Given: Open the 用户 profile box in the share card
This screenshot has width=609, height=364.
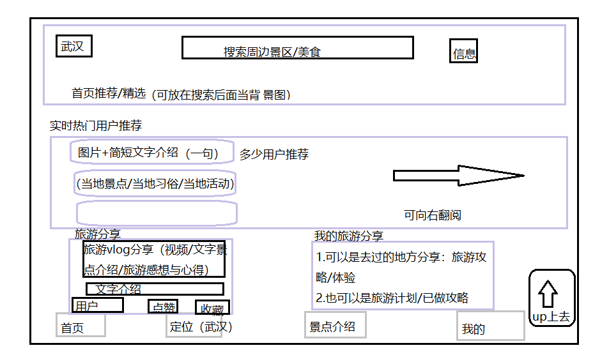Looking at the screenshot, I should [x=97, y=305].
